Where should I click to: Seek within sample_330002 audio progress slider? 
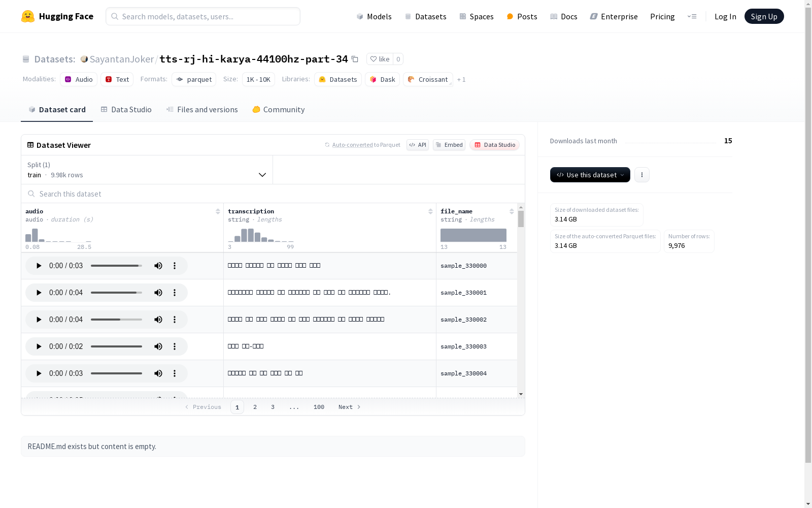coord(116,320)
